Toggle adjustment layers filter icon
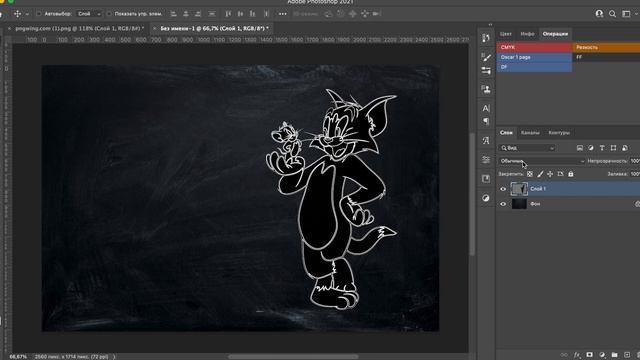Screen dimensions: 640x360 pyautogui.click(x=591, y=148)
